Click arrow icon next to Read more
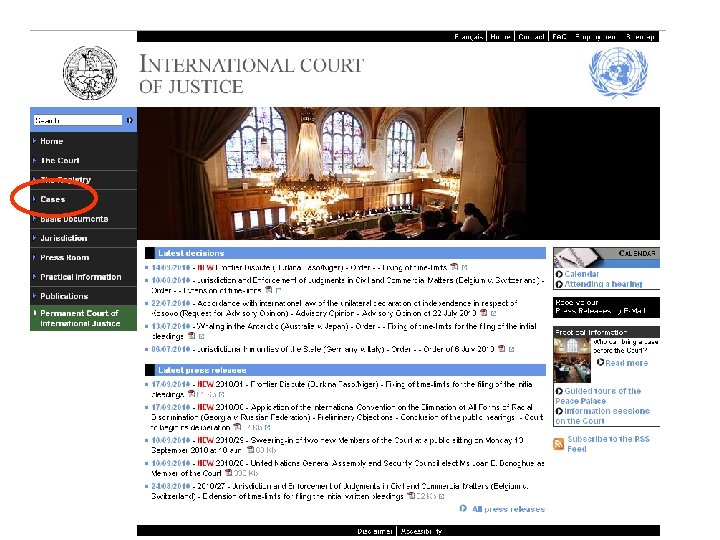 tap(600, 362)
